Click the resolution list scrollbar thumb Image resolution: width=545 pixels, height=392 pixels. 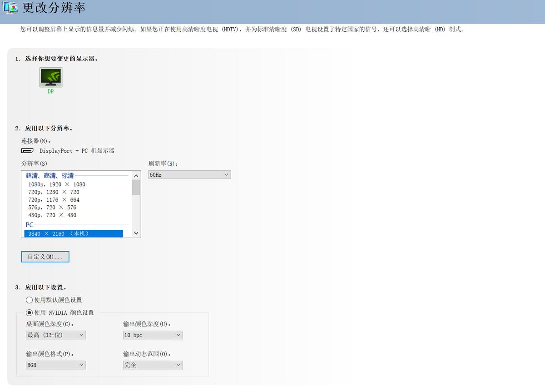click(136, 187)
